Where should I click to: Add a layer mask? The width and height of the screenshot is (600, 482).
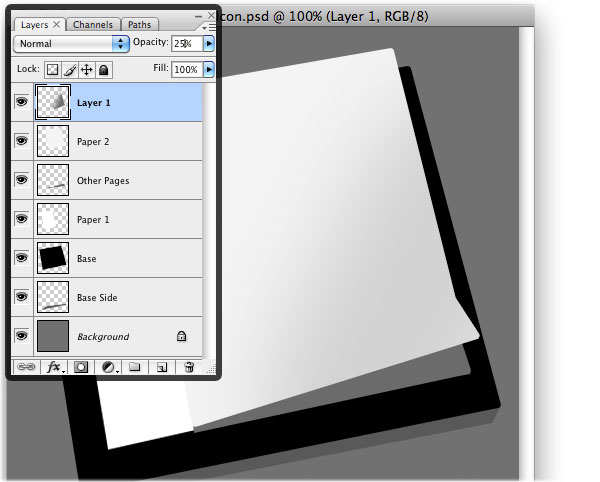(x=81, y=367)
